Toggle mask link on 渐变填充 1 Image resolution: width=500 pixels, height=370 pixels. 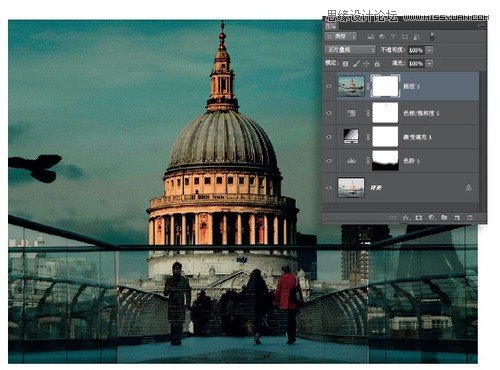[368, 137]
